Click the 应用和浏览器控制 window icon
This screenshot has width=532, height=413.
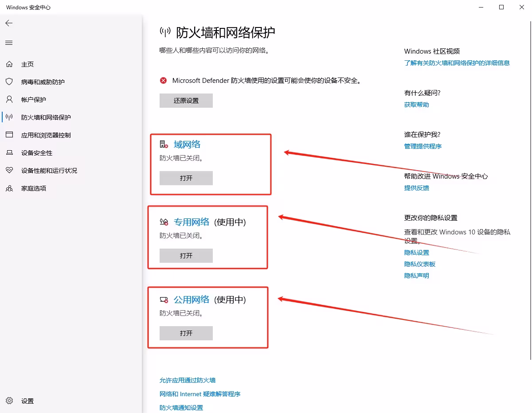9,135
